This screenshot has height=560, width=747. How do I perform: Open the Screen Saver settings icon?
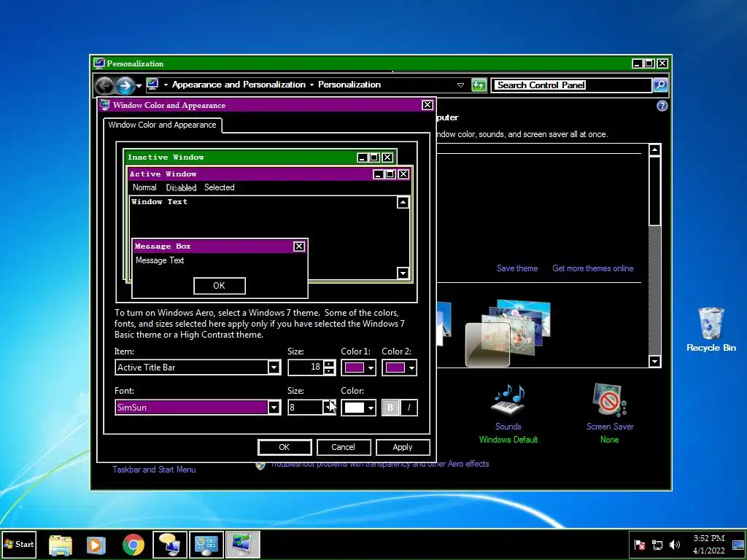tap(609, 399)
